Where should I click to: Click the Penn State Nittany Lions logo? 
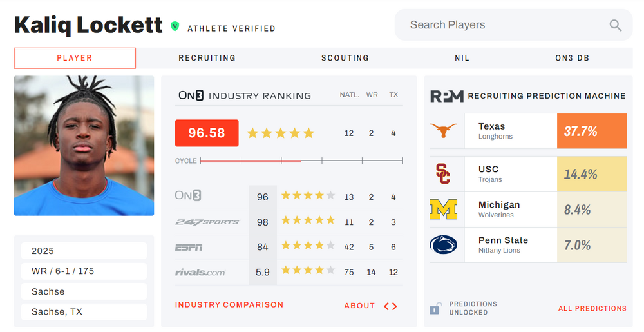pos(443,245)
